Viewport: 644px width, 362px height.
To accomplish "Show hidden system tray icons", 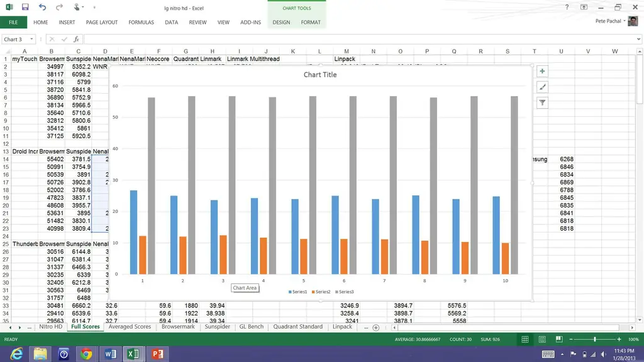I will coord(562,354).
